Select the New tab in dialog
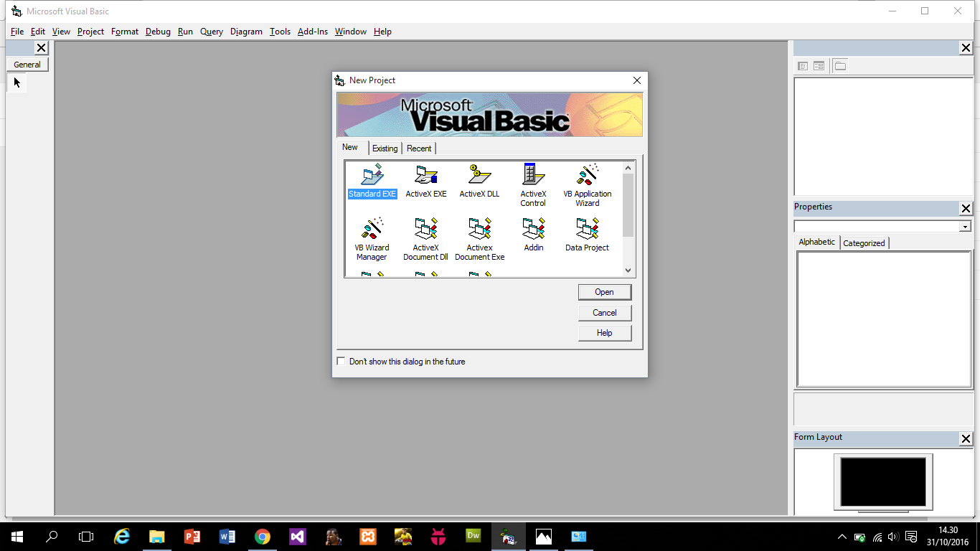Viewport: 980px width, 551px height. coord(350,147)
